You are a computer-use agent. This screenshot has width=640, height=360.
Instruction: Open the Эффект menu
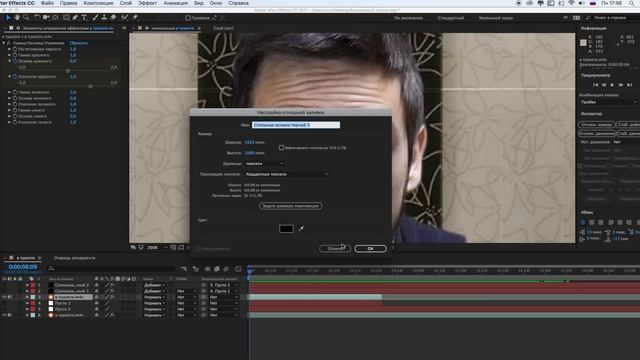pos(147,3)
